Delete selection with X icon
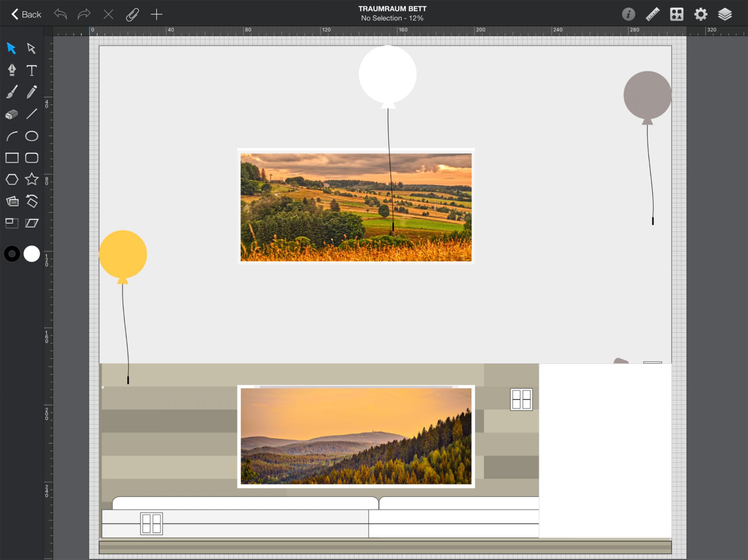The width and height of the screenshot is (748, 560). tap(108, 14)
